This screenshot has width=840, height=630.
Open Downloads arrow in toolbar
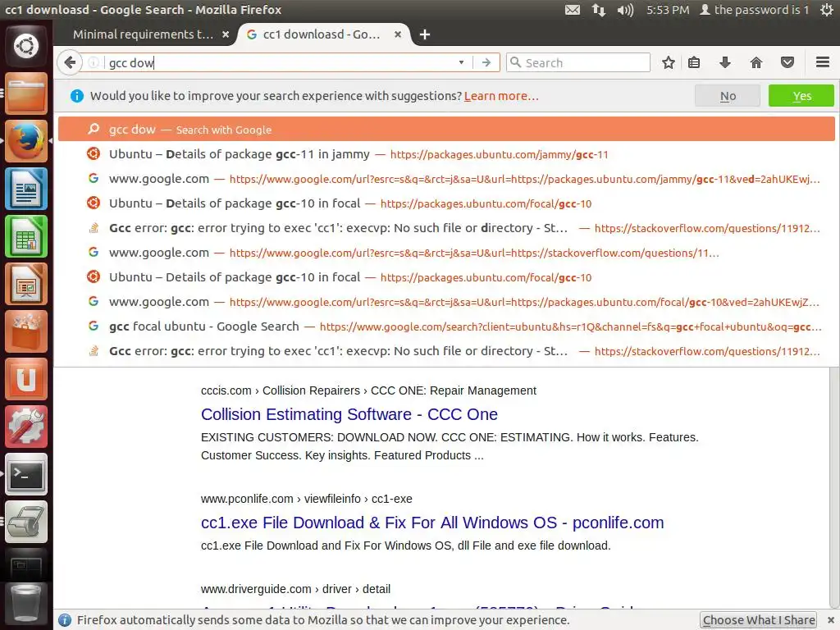pos(725,62)
